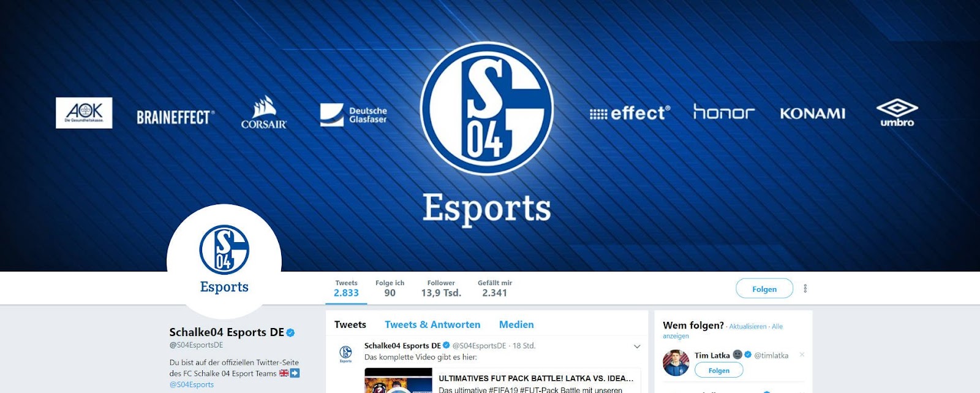Follow Tim Latka with the Folgen button
Screen dimensions: 980x393
[x=719, y=370]
